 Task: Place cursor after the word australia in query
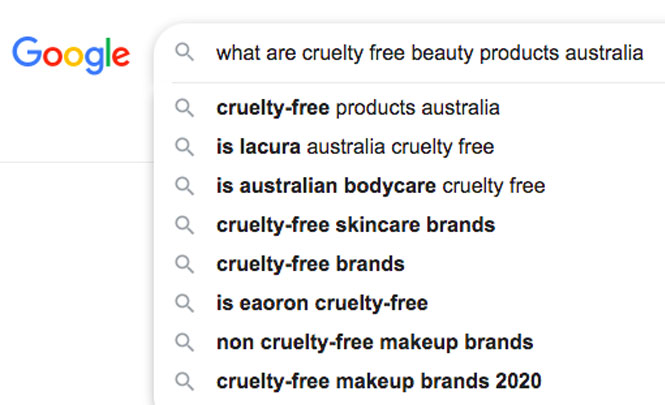pyautogui.click(x=644, y=53)
